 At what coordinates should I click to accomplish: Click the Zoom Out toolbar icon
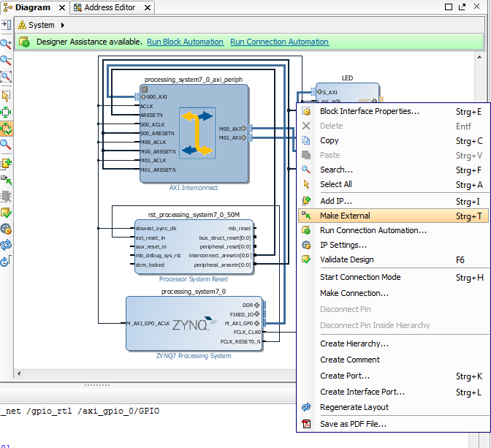(x=6, y=60)
